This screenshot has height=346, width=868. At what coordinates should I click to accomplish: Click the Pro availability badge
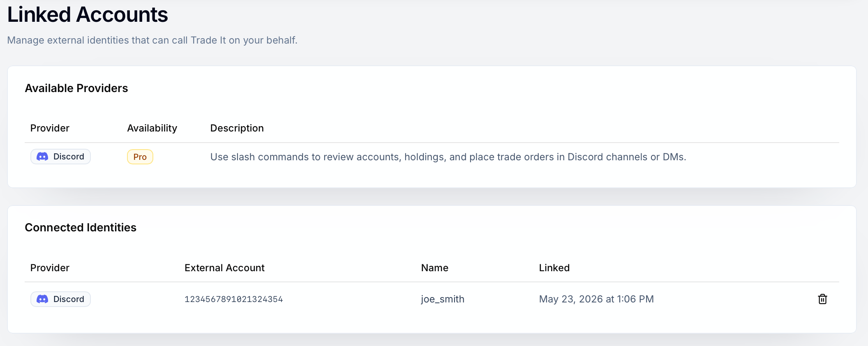(140, 157)
